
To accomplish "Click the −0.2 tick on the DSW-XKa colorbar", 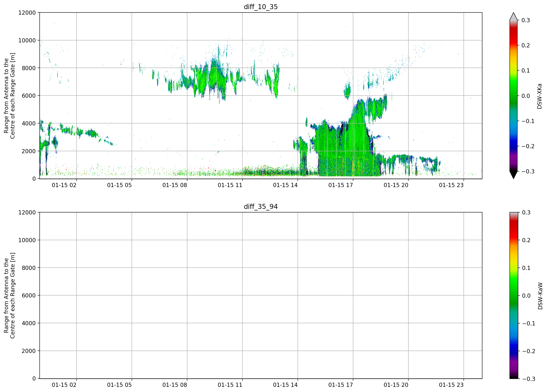I will (x=528, y=146).
